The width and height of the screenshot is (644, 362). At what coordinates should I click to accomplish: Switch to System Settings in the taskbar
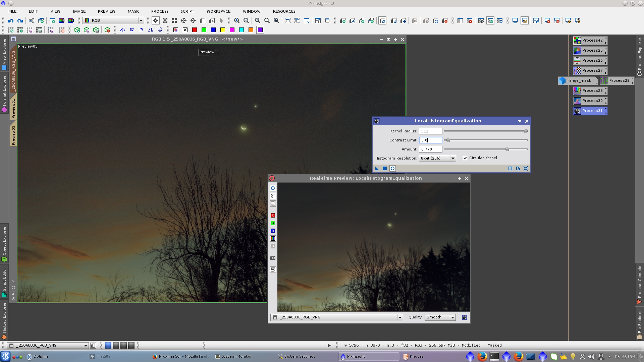coord(297,356)
